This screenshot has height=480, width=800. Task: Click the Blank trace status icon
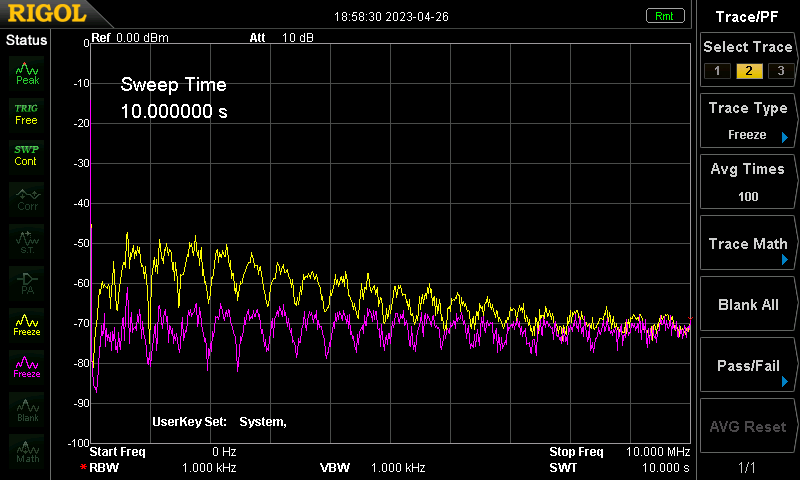click(x=27, y=409)
